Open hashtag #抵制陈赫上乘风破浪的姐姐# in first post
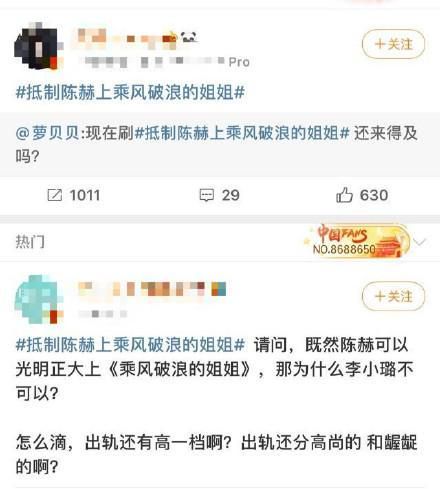This screenshot has width=440, height=489. pyautogui.click(x=130, y=92)
